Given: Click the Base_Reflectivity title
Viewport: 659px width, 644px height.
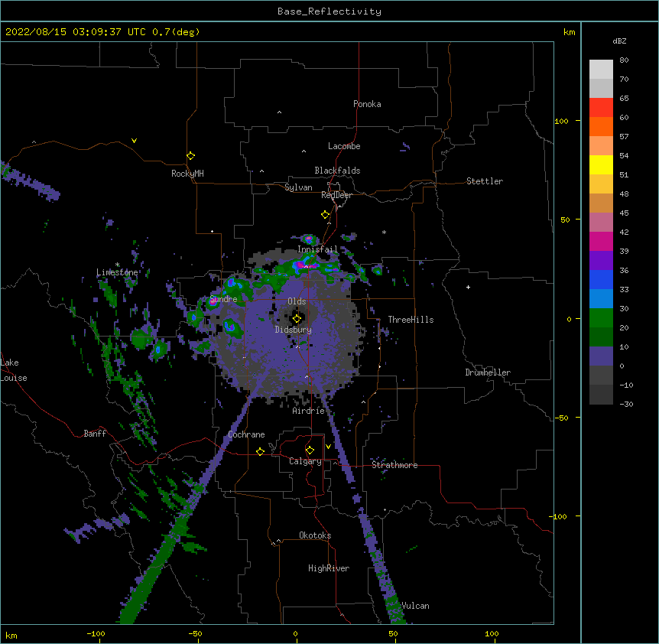Looking at the screenshot, I should 329,11.
